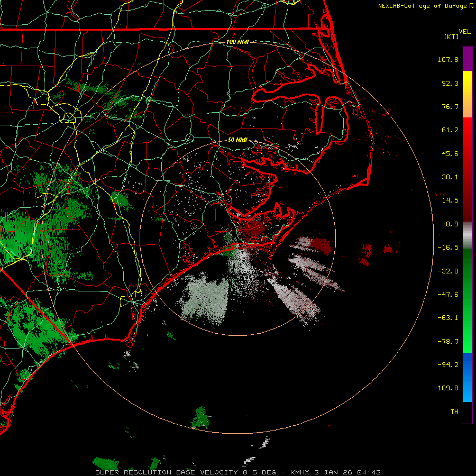Click the 50 NMI range ring label
Screen dimensions: 476x476
click(237, 140)
